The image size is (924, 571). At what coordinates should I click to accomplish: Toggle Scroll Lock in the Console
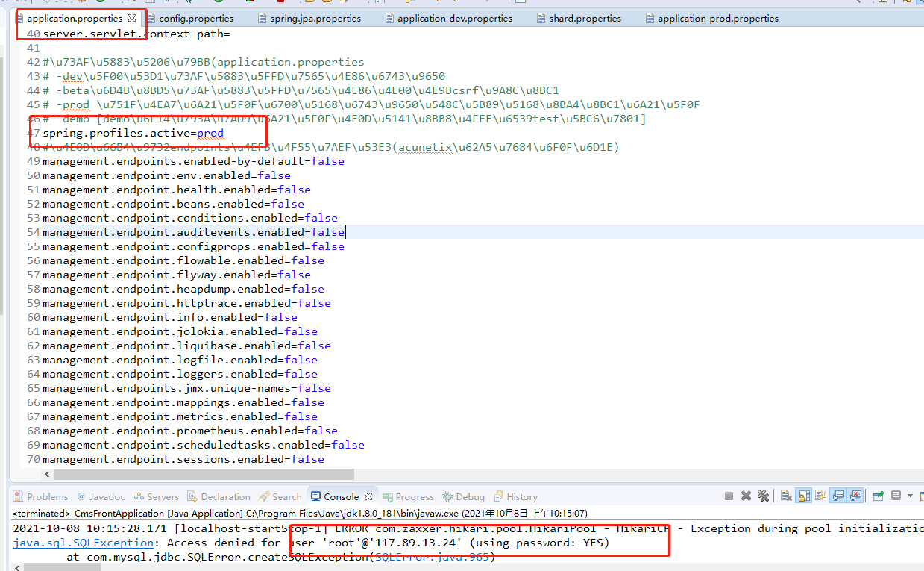point(803,496)
